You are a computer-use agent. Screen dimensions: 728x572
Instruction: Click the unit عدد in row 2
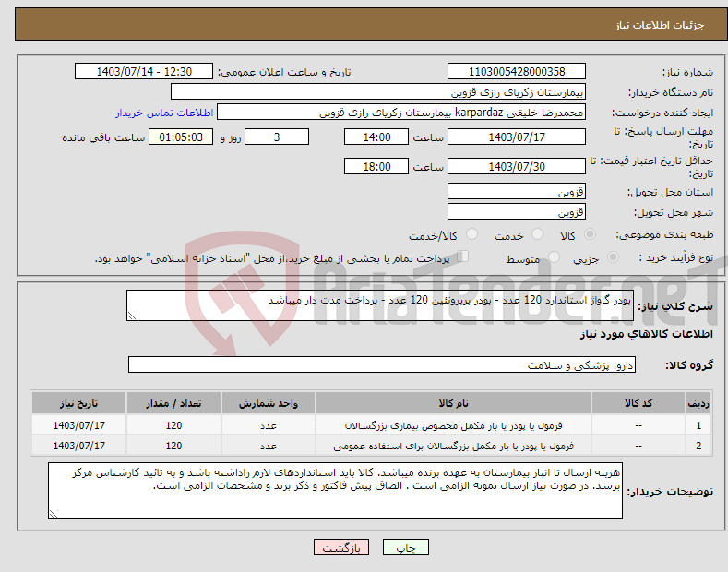tap(269, 446)
